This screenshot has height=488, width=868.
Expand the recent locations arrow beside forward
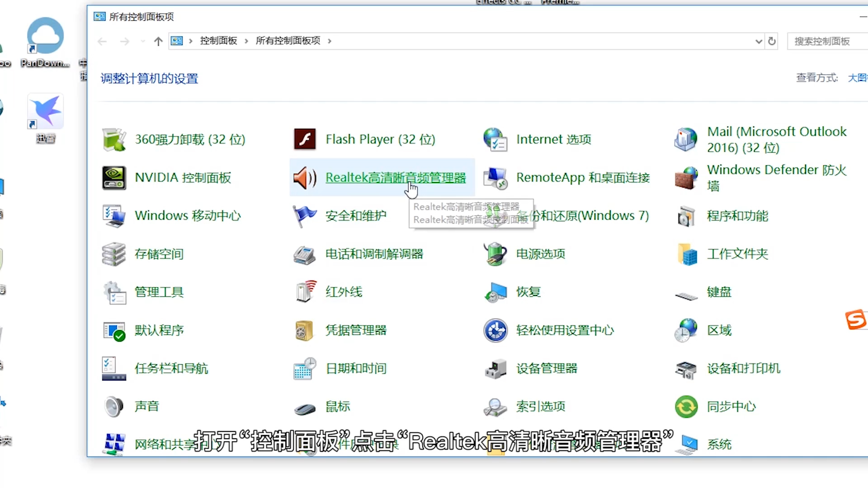point(143,42)
